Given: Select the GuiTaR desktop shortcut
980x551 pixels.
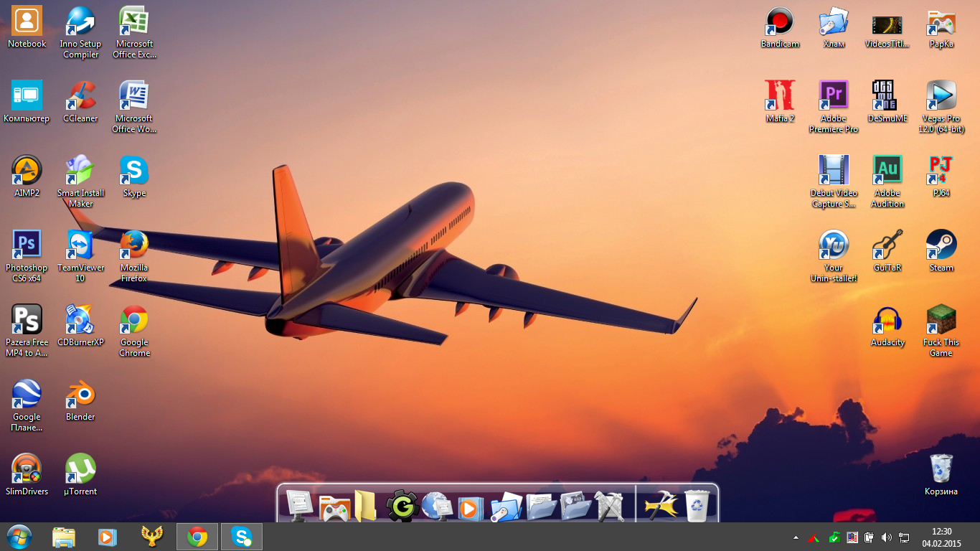Looking at the screenshot, I should click(887, 251).
